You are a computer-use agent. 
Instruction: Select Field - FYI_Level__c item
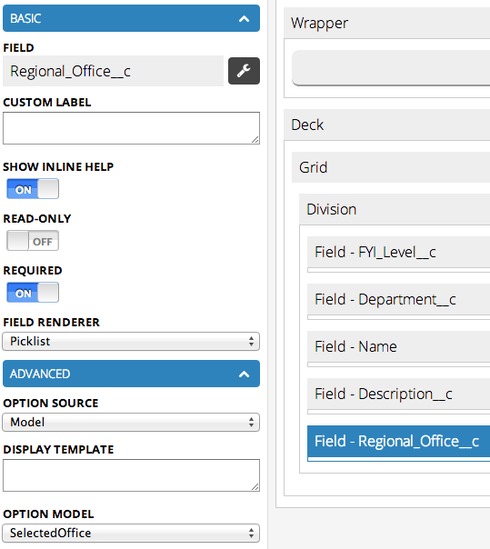coord(399,252)
